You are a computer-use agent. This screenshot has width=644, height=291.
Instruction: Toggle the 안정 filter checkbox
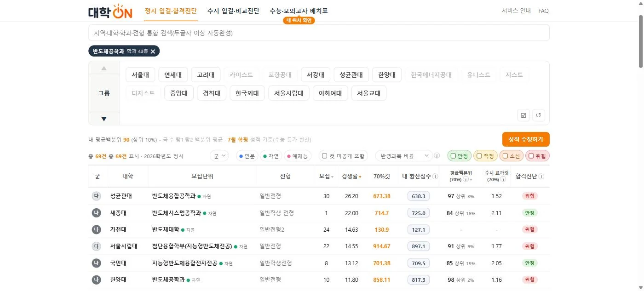454,156
